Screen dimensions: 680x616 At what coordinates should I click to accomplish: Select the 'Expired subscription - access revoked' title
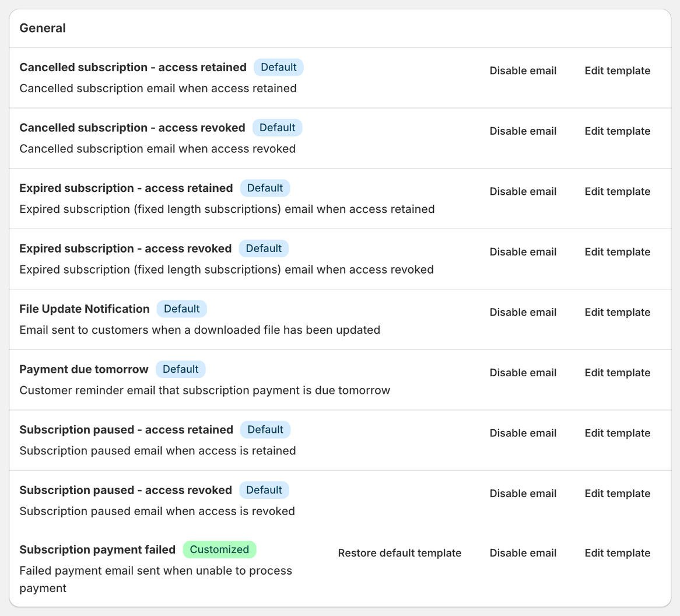[x=125, y=248]
